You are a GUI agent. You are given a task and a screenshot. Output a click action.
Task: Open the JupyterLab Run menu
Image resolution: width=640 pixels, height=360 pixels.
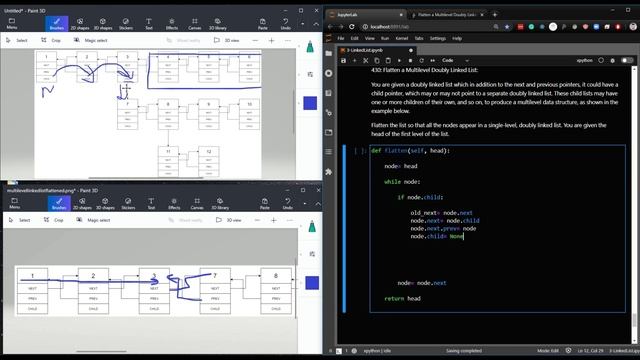[385, 38]
